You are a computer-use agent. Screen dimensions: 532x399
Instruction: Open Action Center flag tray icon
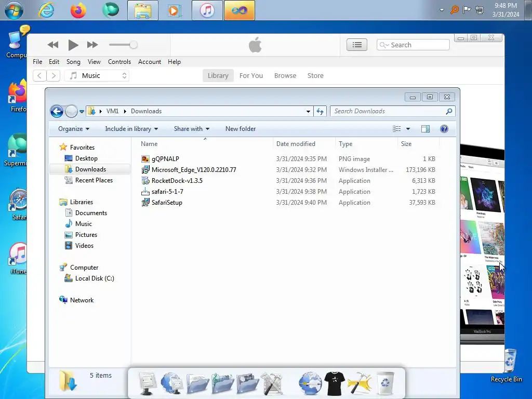467,10
